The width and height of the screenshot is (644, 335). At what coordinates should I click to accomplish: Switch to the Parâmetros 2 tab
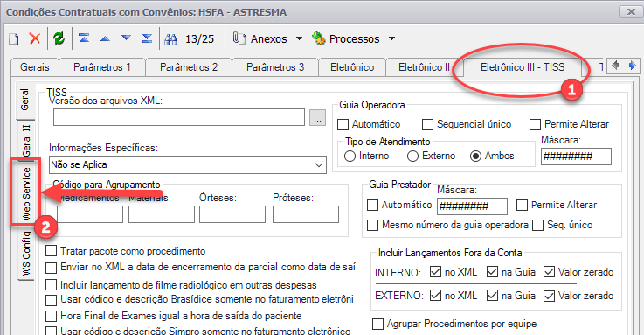pos(189,67)
